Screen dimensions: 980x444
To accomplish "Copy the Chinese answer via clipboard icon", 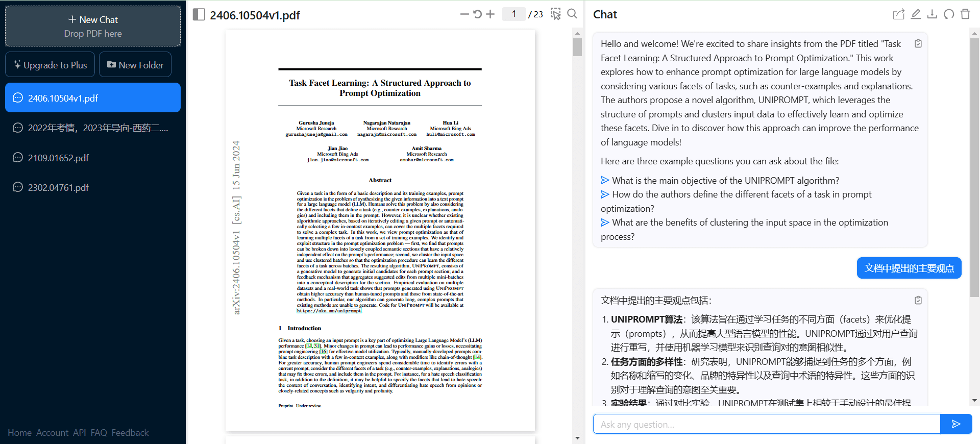I will tap(918, 300).
